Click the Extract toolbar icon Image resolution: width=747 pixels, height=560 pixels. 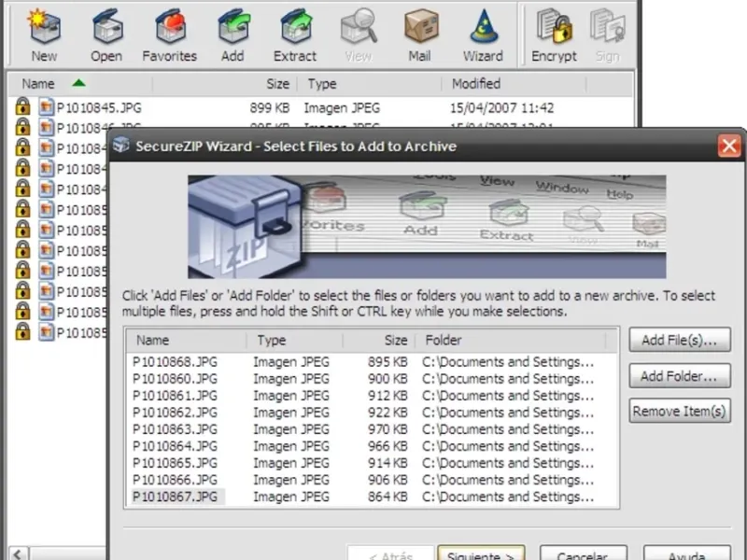click(x=295, y=35)
